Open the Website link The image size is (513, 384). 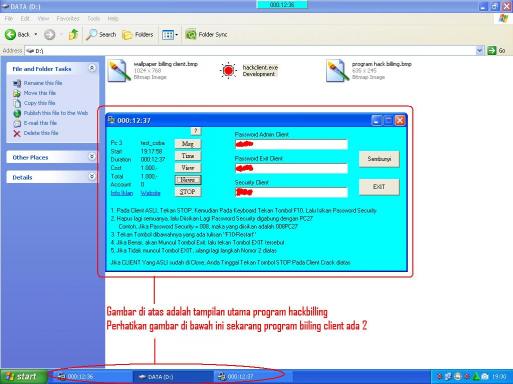point(150,193)
